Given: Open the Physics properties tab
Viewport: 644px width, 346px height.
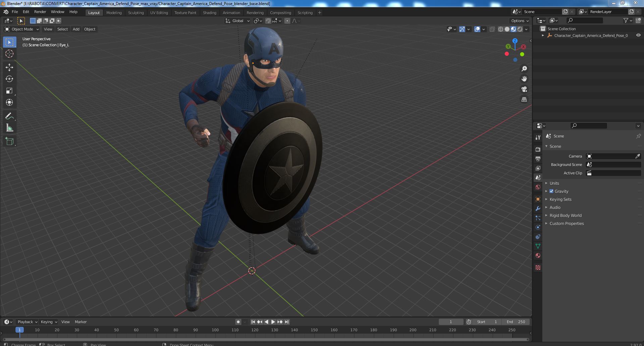Looking at the screenshot, I should pos(538,227).
